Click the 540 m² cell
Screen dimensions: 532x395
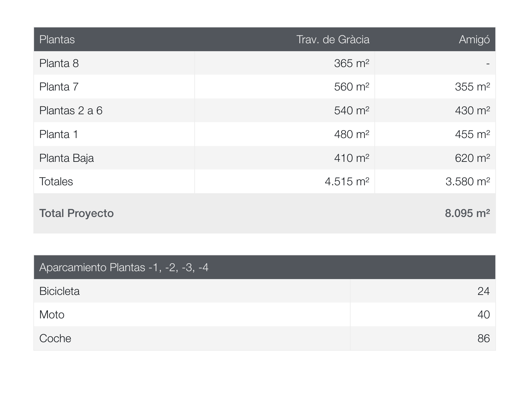click(x=352, y=111)
